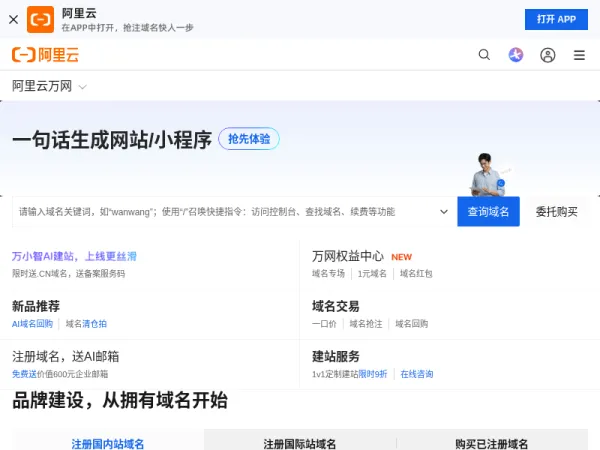Open 万网权益中心 heading link

pyautogui.click(x=348, y=256)
